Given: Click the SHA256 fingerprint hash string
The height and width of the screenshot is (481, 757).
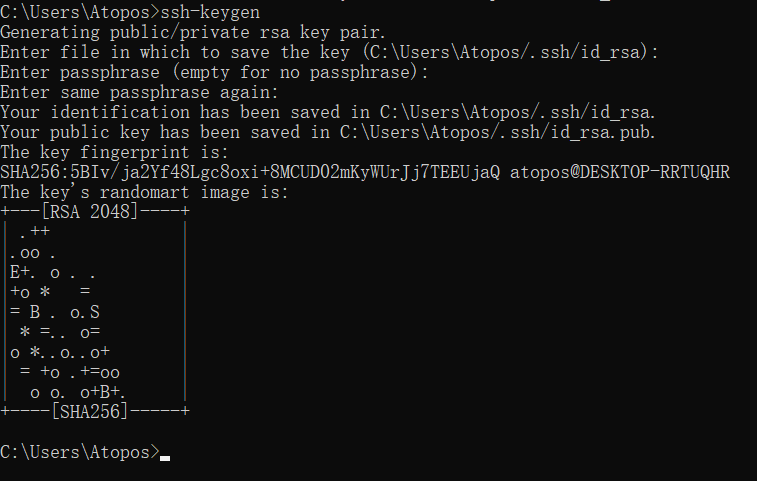Looking at the screenshot, I should point(250,172).
